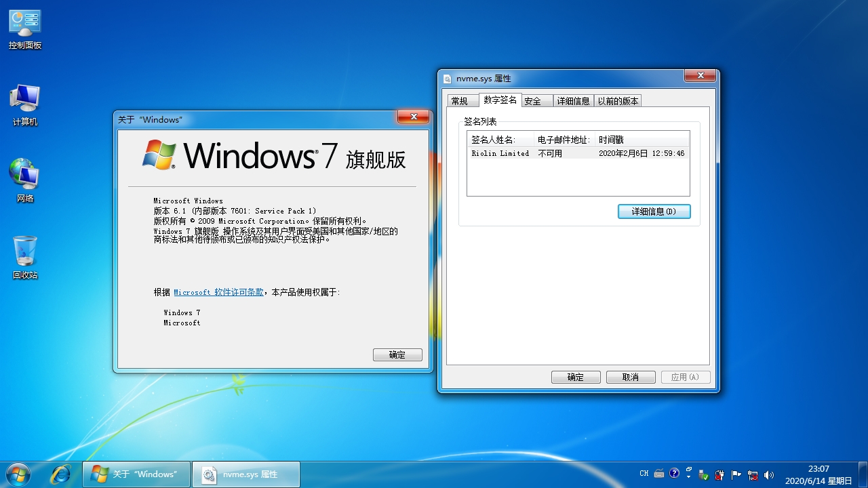Open the Action Center flag icon
868x488 pixels.
(x=736, y=474)
